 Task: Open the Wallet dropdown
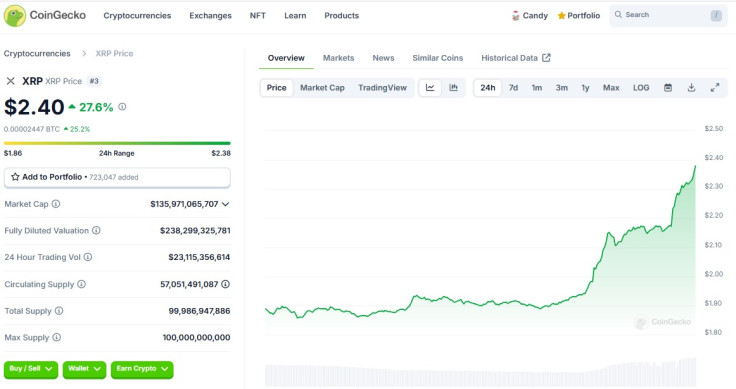coord(84,369)
